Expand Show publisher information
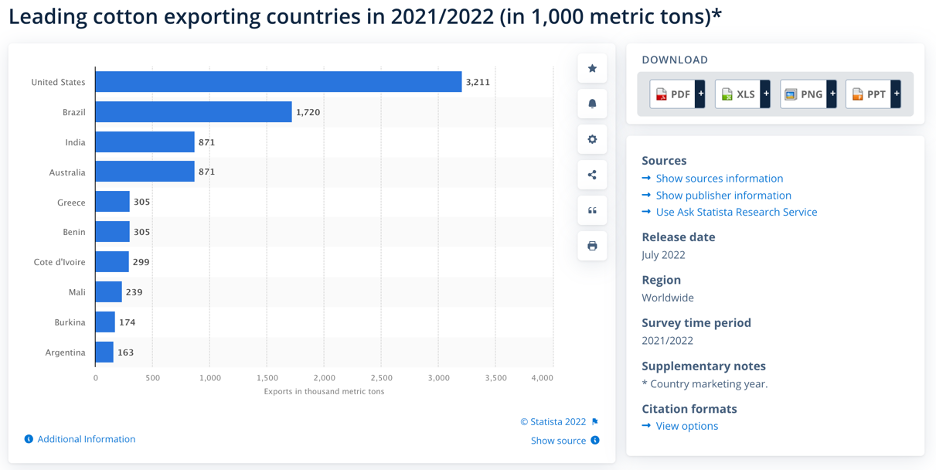The height and width of the screenshot is (470, 936). pos(723,195)
